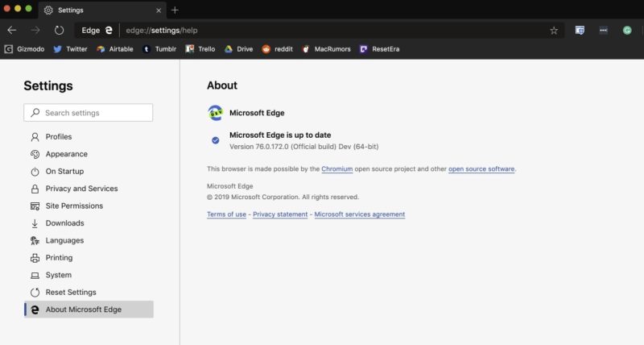Open a new tab with plus icon
644x345 pixels.
coord(175,10)
